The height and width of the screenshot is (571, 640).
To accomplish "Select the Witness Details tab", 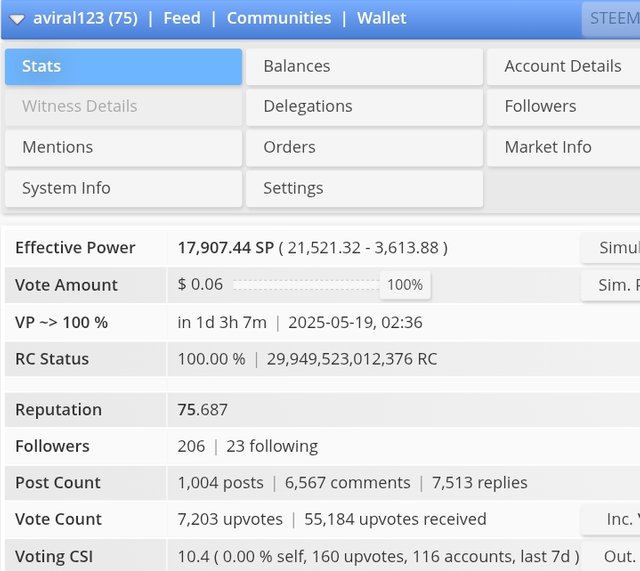I will pos(123,107).
